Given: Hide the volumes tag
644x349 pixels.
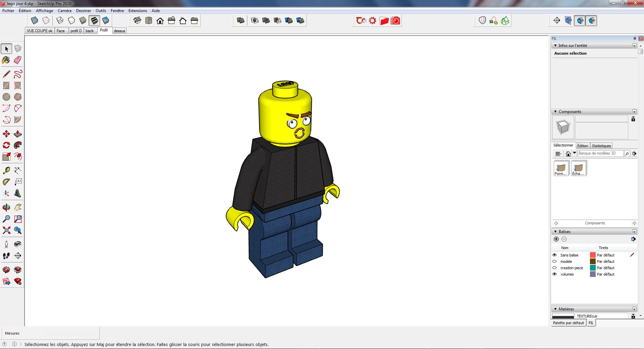Looking at the screenshot, I should [x=554, y=274].
